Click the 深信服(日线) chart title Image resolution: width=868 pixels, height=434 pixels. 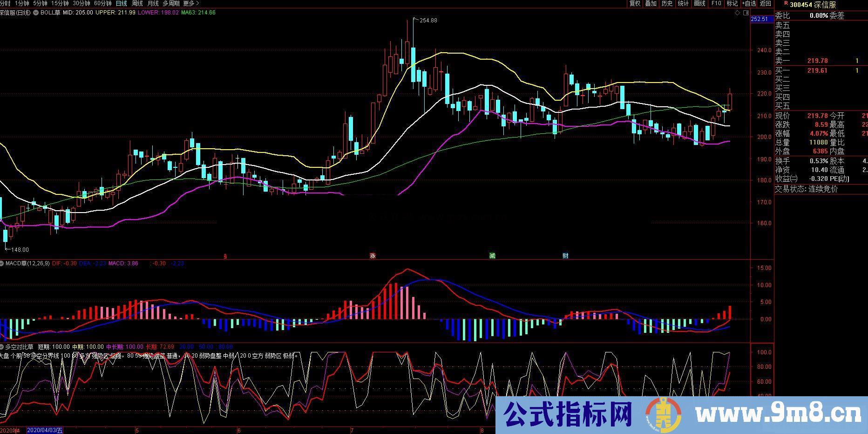coord(15,13)
